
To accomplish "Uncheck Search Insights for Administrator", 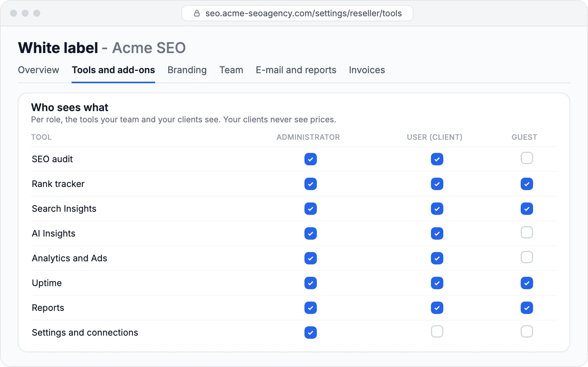I will click(x=311, y=209).
